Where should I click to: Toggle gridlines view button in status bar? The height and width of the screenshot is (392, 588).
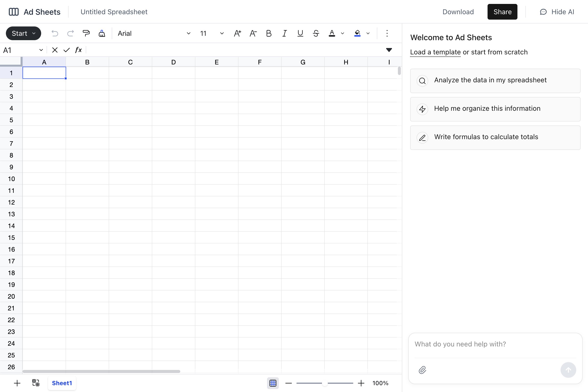[273, 383]
